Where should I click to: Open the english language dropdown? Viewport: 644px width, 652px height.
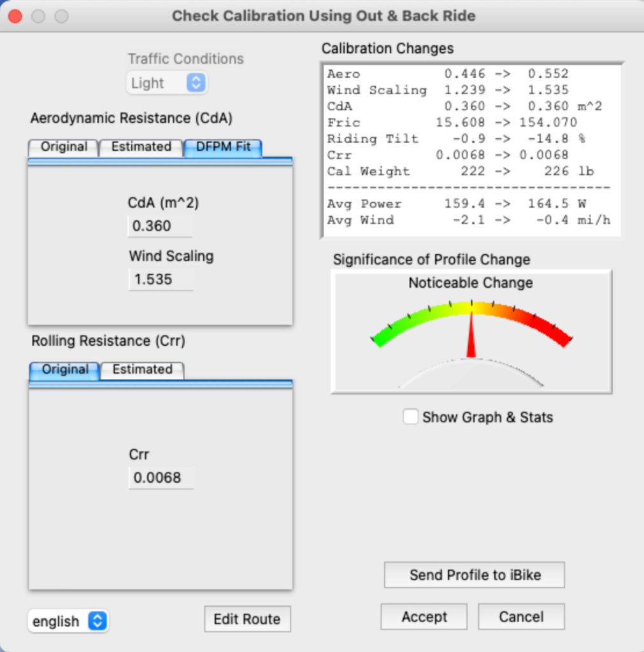pos(68,621)
